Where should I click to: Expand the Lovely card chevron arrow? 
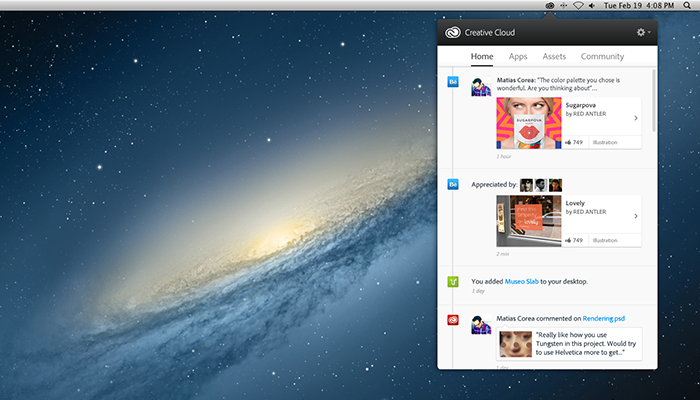click(x=636, y=216)
